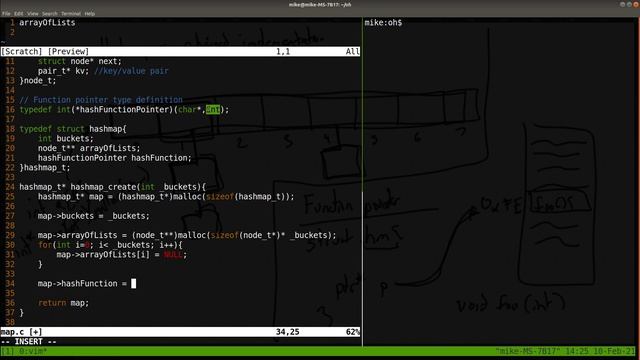
Task: Click the struct node* next; line
Action: (80, 61)
